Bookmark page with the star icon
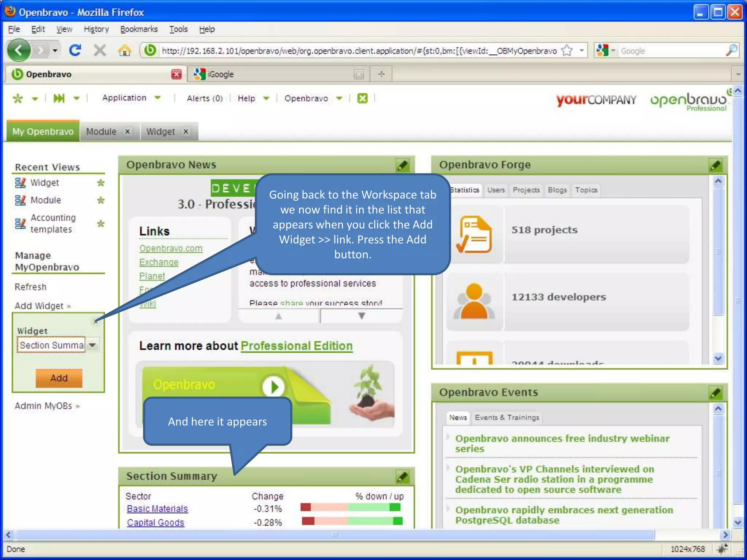Viewport: 747px width, 560px height. [567, 50]
